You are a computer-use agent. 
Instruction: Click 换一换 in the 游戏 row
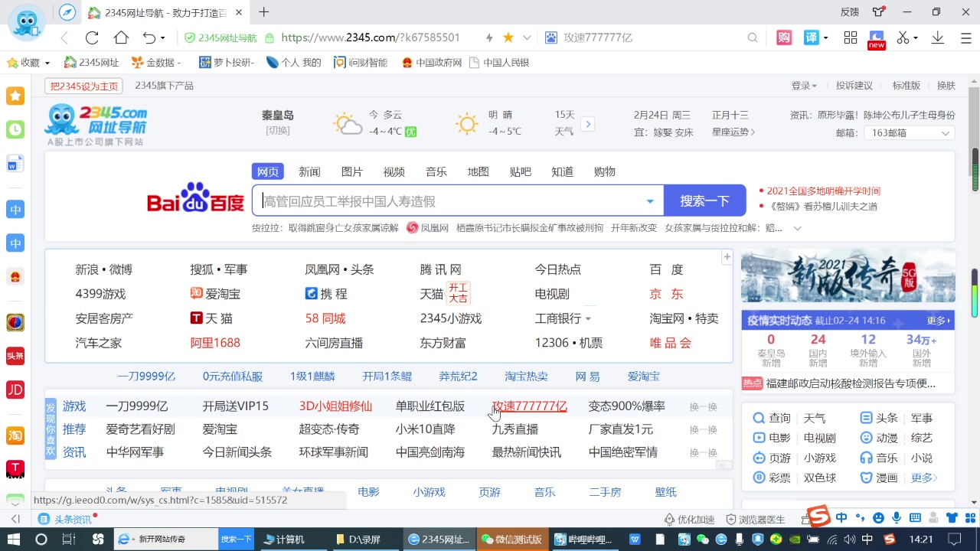coord(703,407)
